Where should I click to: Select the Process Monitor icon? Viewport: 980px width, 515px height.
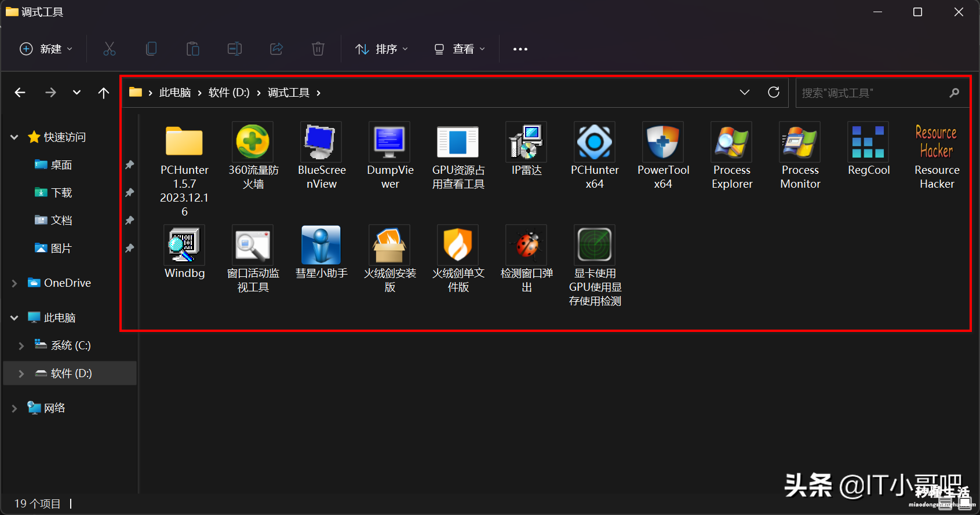800,142
